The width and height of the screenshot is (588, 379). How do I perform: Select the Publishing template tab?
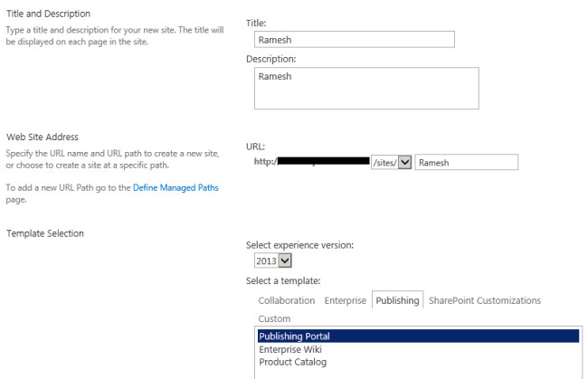(398, 299)
